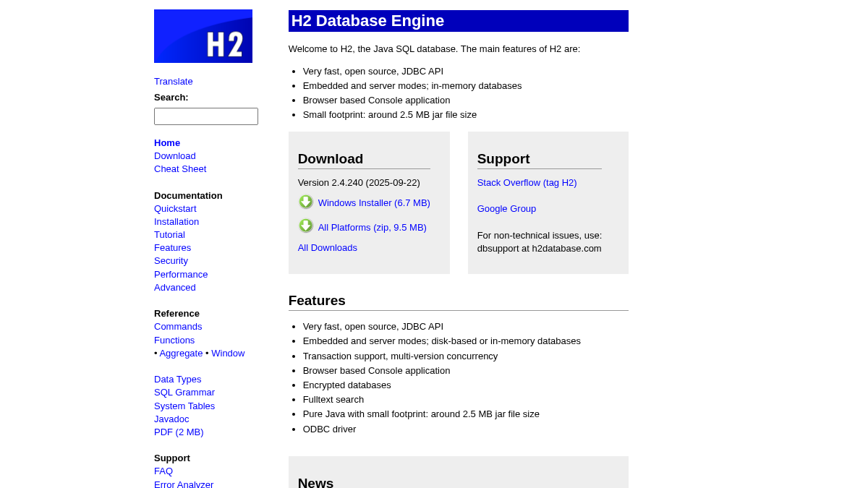Screen dimensions: 868x488
Task: Open Installation documentation
Action: click(176, 222)
